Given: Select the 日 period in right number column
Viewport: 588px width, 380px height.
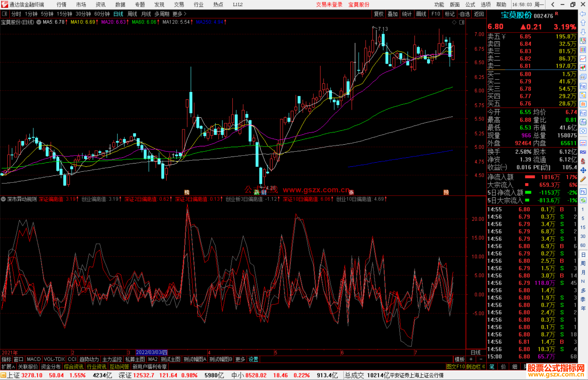Looking at the screenshot, I should [583, 255].
